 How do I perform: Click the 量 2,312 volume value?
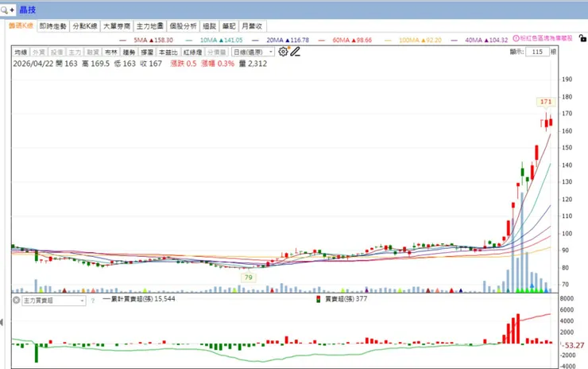point(253,64)
